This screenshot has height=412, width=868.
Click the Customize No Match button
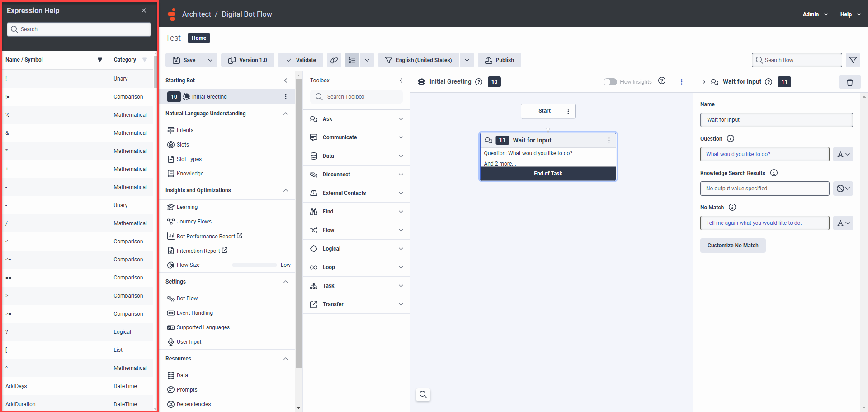[x=732, y=246]
